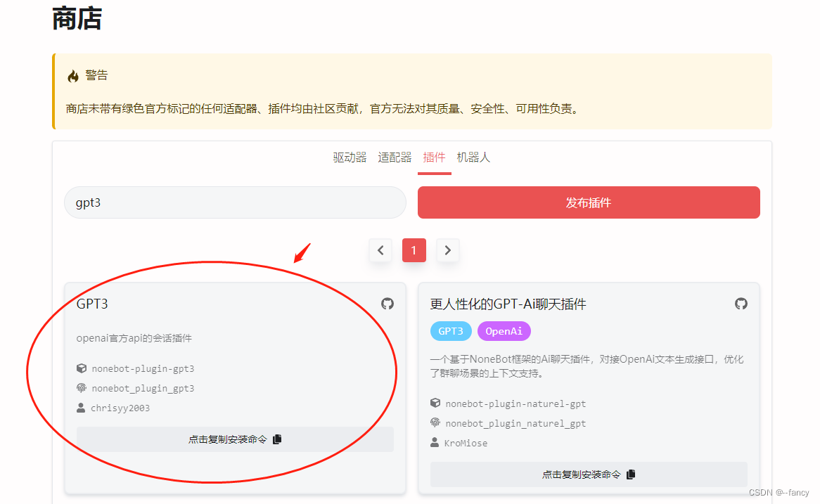This screenshot has width=820, height=504.
Task: Open the 机器人 tab
Action: 473,157
